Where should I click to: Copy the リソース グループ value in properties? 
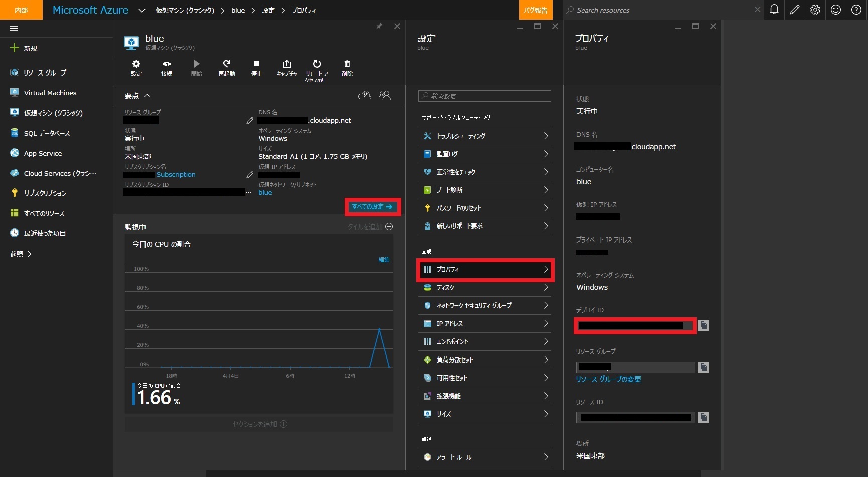point(704,367)
